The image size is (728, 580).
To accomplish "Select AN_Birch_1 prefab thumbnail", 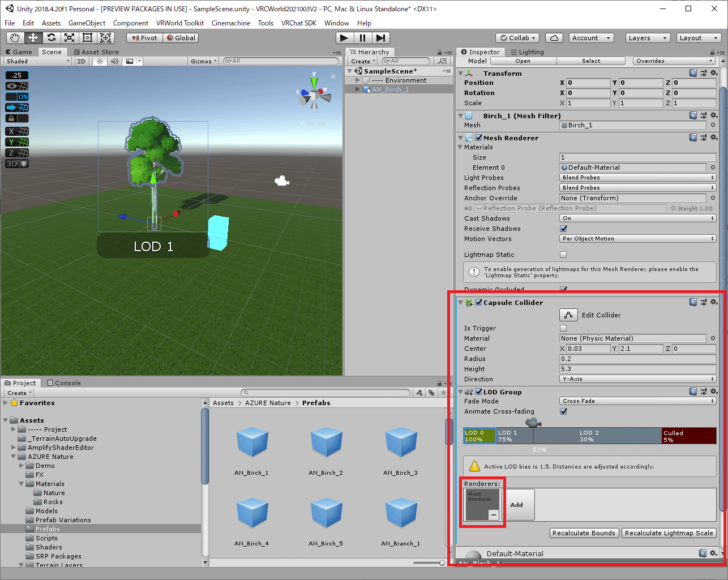I will [x=252, y=442].
